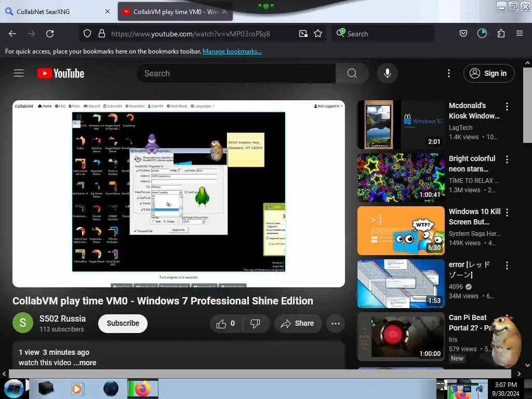Switch to the CollabNet SearXNG tab
The height and width of the screenshot is (399, 532).
[x=57, y=11]
